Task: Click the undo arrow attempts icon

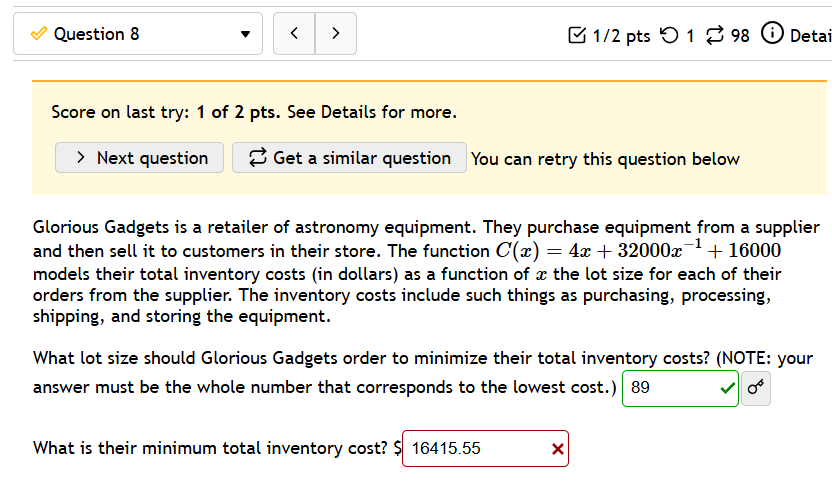Action: pos(668,36)
